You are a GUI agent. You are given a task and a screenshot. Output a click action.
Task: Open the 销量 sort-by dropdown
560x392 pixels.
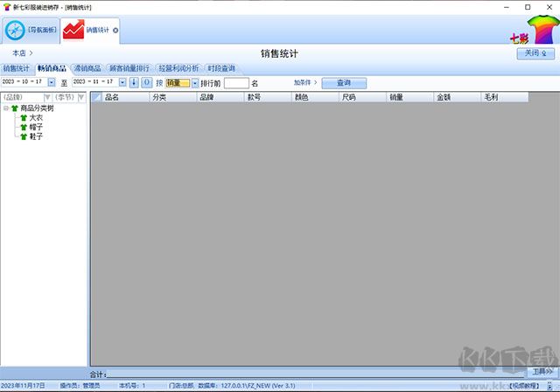click(195, 83)
